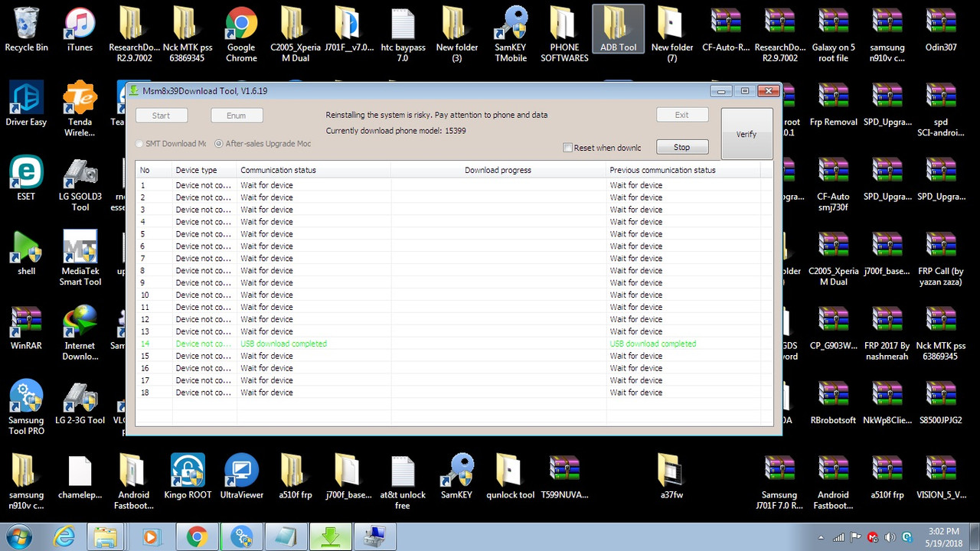Screen dimensions: 980x551
Task: Click the disabled Start button
Action: (161, 116)
